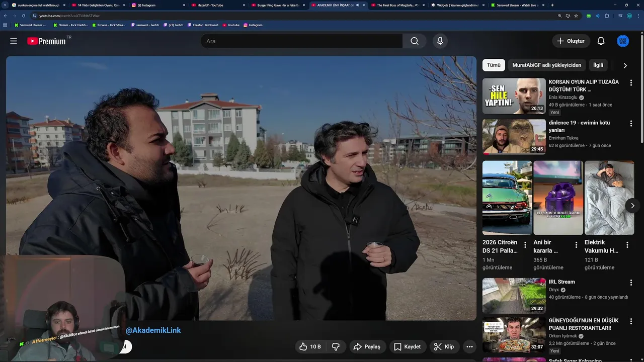Open options for IRL Stream video
Image resolution: width=644 pixels, height=362 pixels.
click(631, 283)
